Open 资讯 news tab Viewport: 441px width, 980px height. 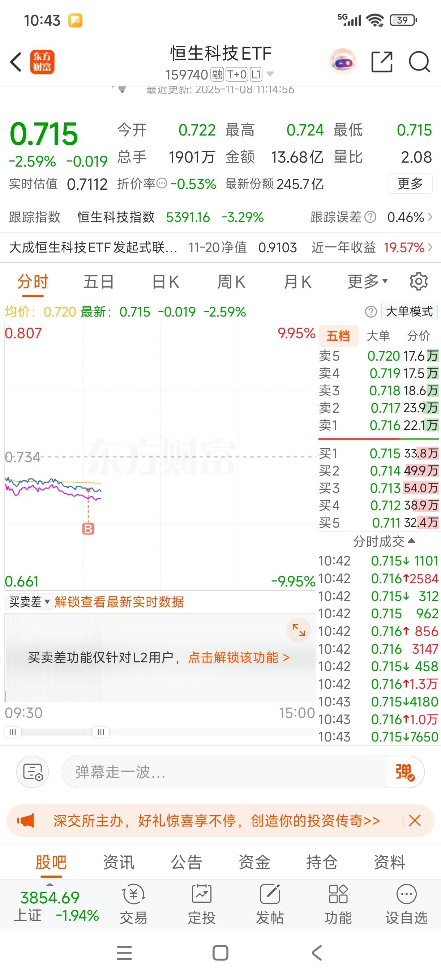(119, 862)
